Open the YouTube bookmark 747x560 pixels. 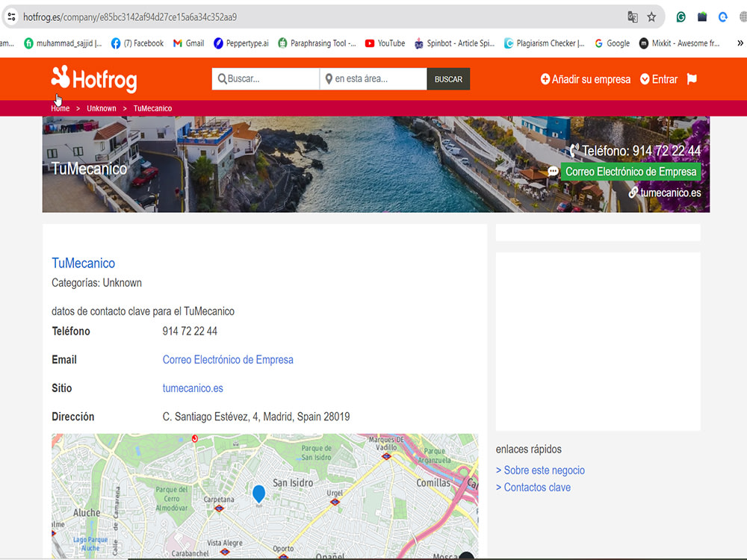click(x=385, y=43)
